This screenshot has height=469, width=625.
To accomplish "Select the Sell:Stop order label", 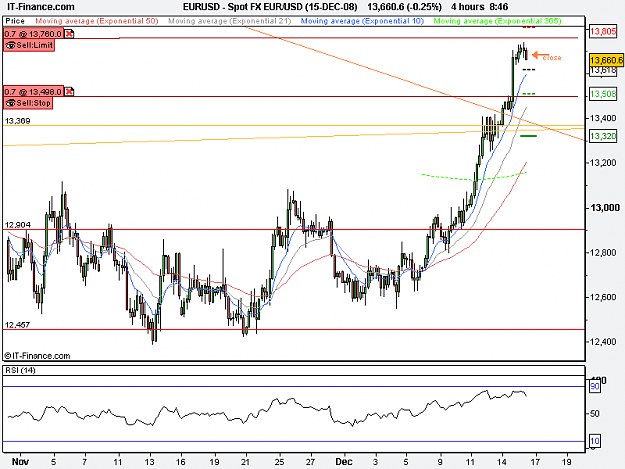I will click(28, 103).
